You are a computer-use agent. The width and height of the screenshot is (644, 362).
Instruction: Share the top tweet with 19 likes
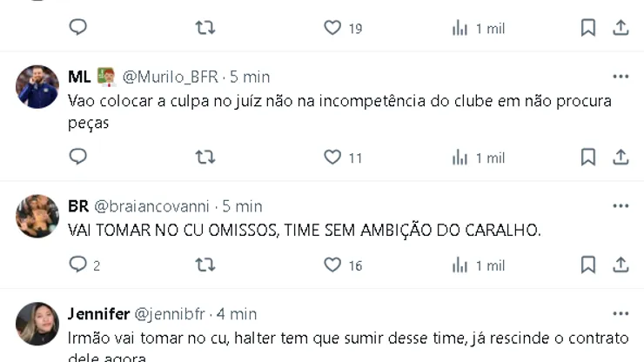tap(621, 28)
